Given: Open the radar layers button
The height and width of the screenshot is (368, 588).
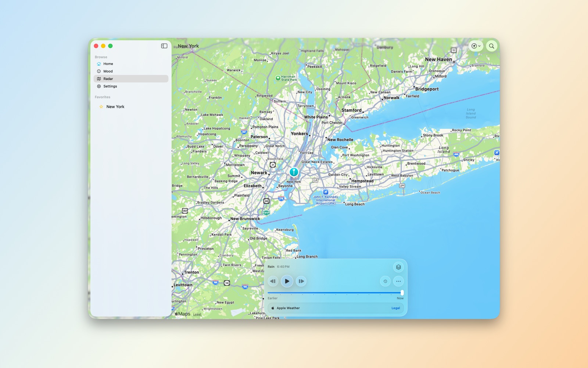Looking at the screenshot, I should coord(398,267).
